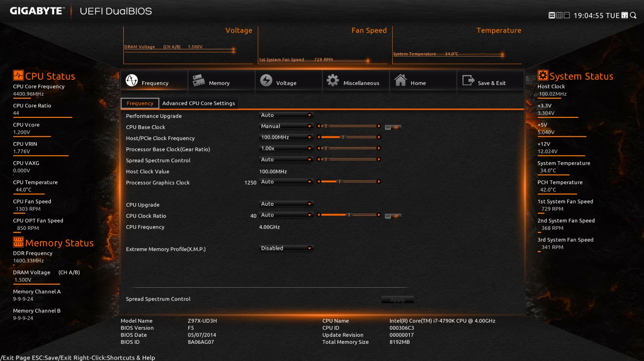Click CPU Core Frequency 4400.96MHz value

(28, 94)
